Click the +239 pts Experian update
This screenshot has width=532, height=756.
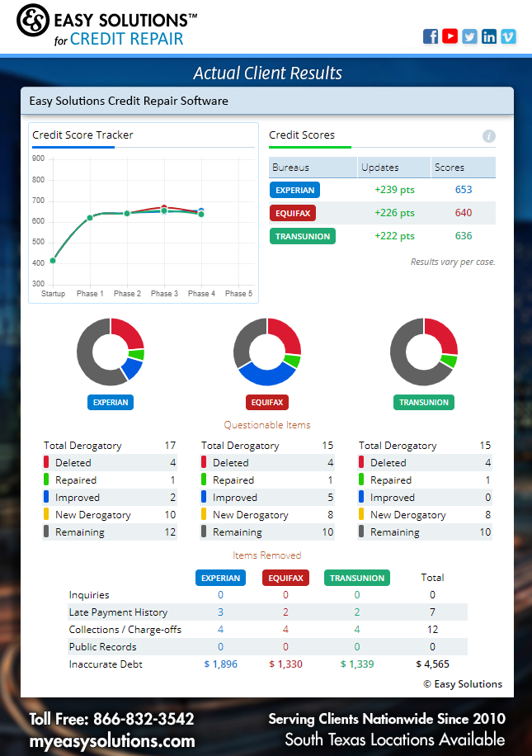point(394,190)
